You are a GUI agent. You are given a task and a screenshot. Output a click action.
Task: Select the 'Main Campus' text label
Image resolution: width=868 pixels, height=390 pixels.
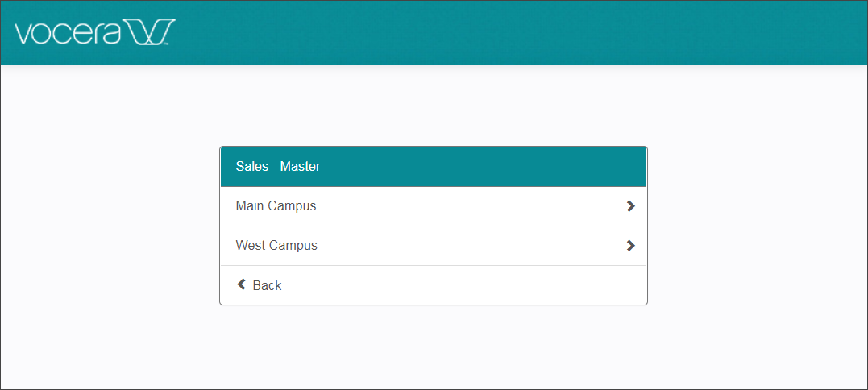tap(276, 206)
